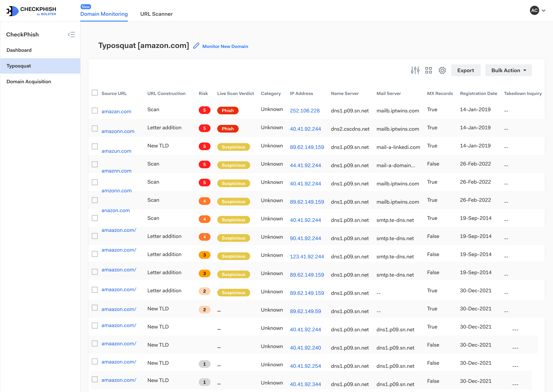Click IP address 123.41.92.244

click(x=307, y=257)
